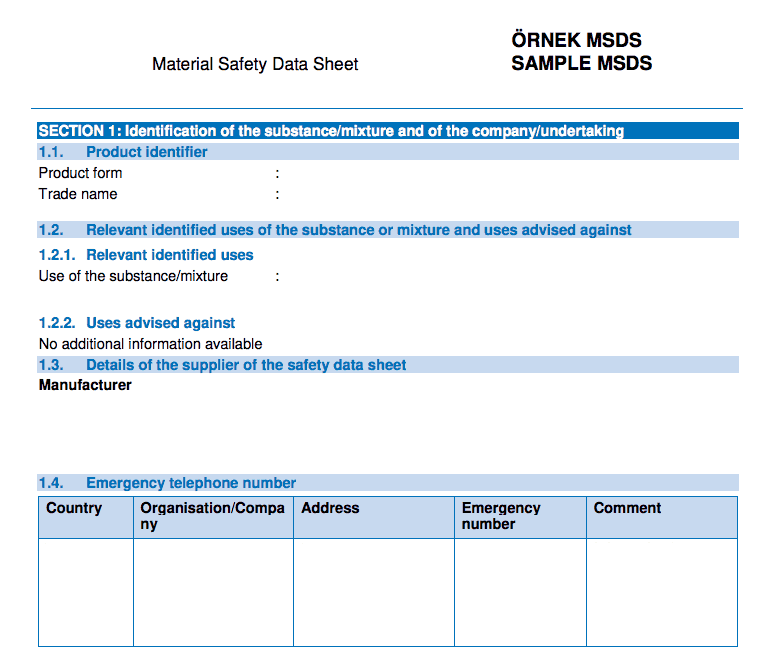776x670 pixels.
Task: Click heading 1.2 Relevant identified uses of substance
Action: pyautogui.click(x=388, y=230)
